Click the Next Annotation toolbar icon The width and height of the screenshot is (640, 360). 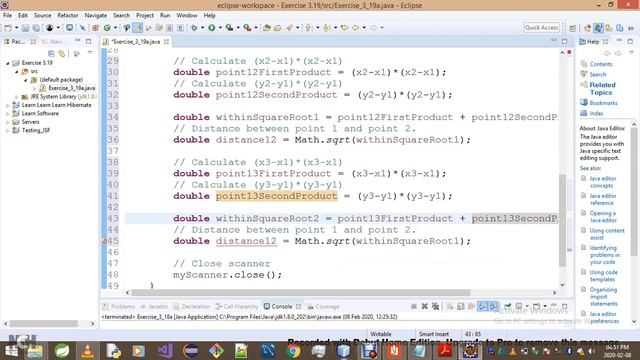pos(309,28)
